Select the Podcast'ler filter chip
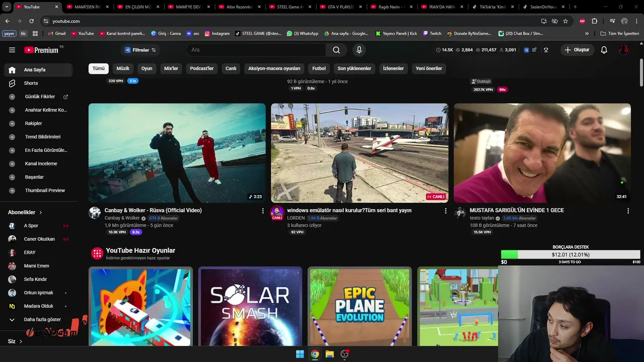Screen dimensions: 644x362 tap(202, 68)
